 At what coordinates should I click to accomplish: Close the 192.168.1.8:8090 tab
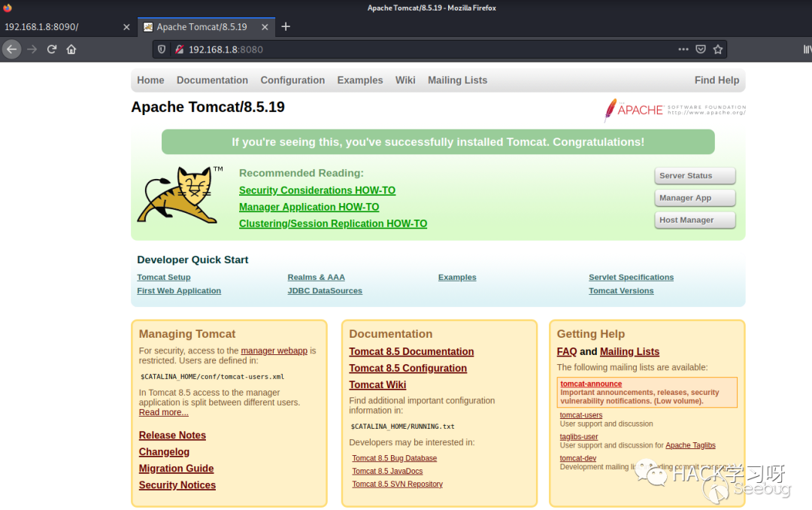[126, 27]
